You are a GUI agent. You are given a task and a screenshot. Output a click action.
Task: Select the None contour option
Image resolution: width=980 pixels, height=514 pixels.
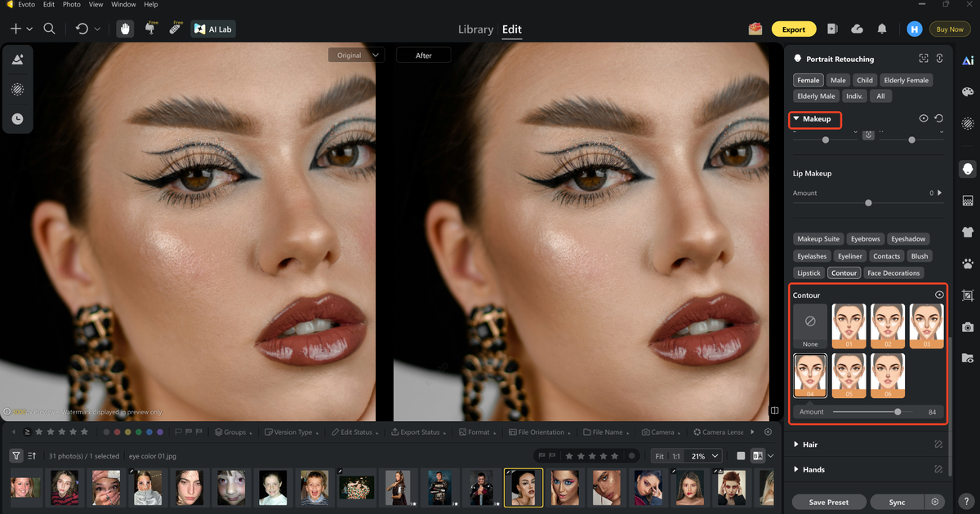810,326
